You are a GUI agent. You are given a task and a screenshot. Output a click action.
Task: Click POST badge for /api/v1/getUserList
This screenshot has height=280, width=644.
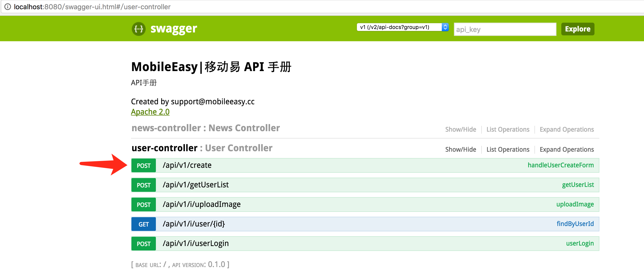pyautogui.click(x=143, y=185)
